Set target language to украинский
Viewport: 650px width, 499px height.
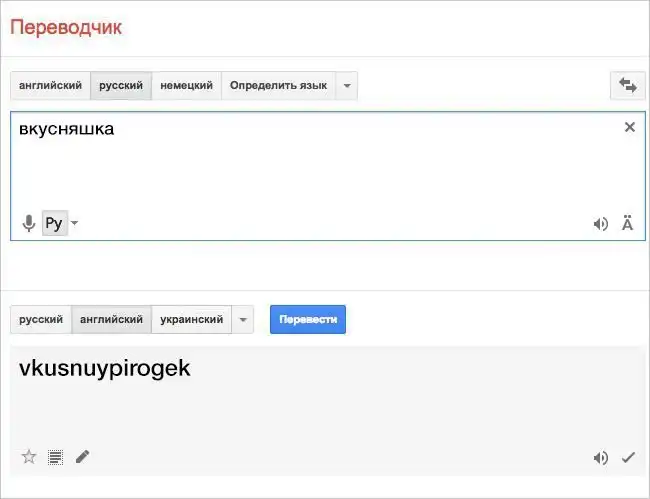tap(191, 320)
